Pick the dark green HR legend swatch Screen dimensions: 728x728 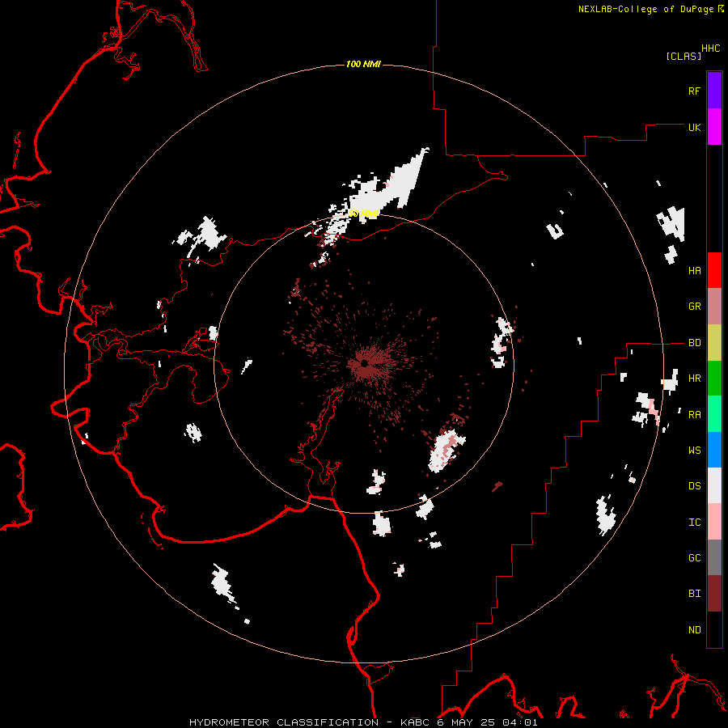tap(714, 378)
